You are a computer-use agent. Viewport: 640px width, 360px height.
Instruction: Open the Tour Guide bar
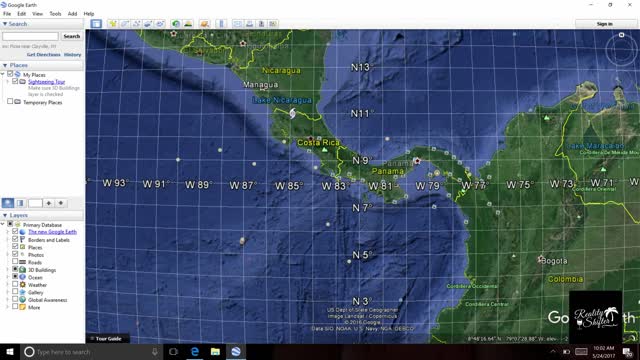[x=107, y=338]
